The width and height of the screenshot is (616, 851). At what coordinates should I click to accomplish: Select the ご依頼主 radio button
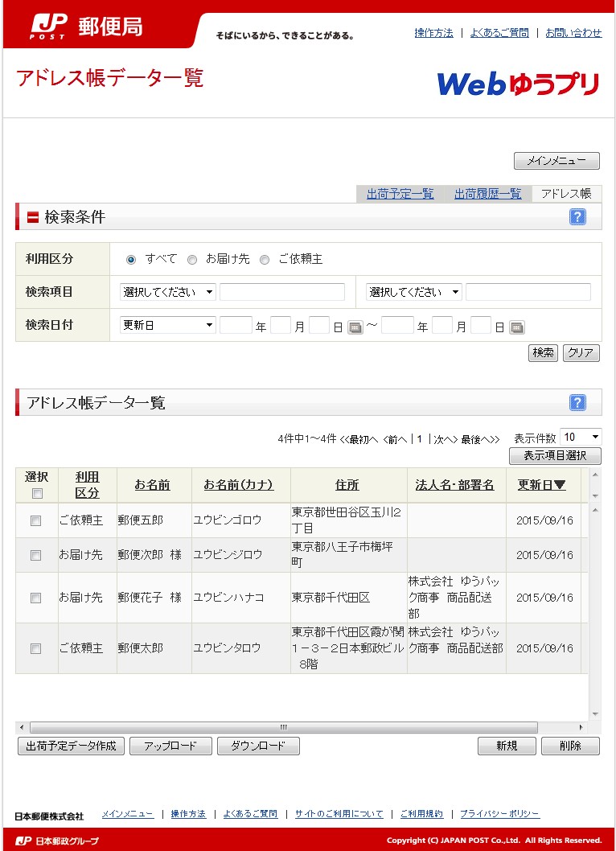click(x=265, y=260)
